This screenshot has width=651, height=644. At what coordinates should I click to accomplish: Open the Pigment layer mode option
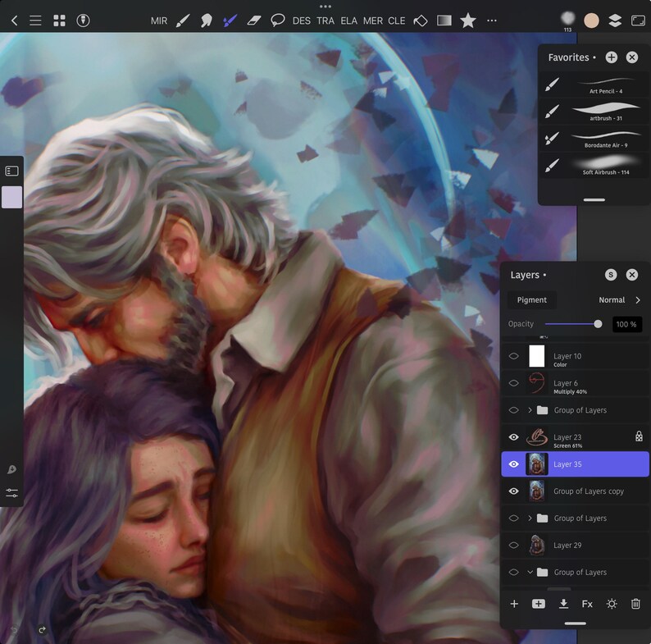532,300
